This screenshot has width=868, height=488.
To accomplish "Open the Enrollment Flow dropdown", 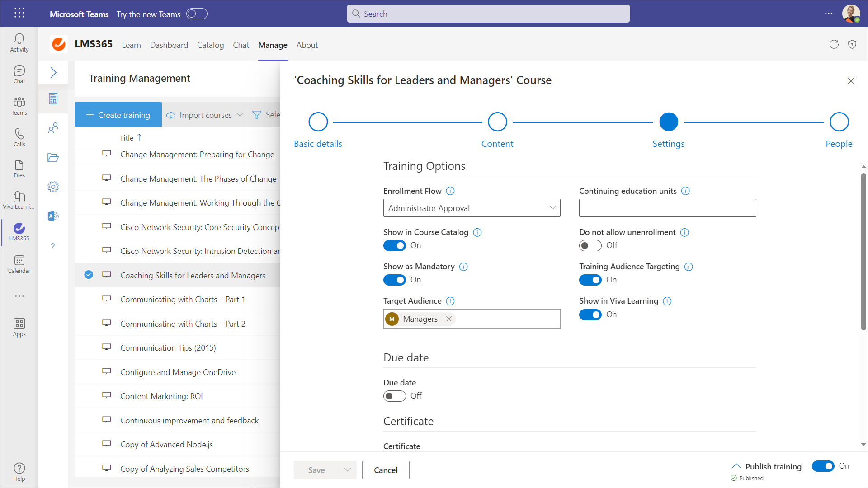I will pyautogui.click(x=472, y=208).
